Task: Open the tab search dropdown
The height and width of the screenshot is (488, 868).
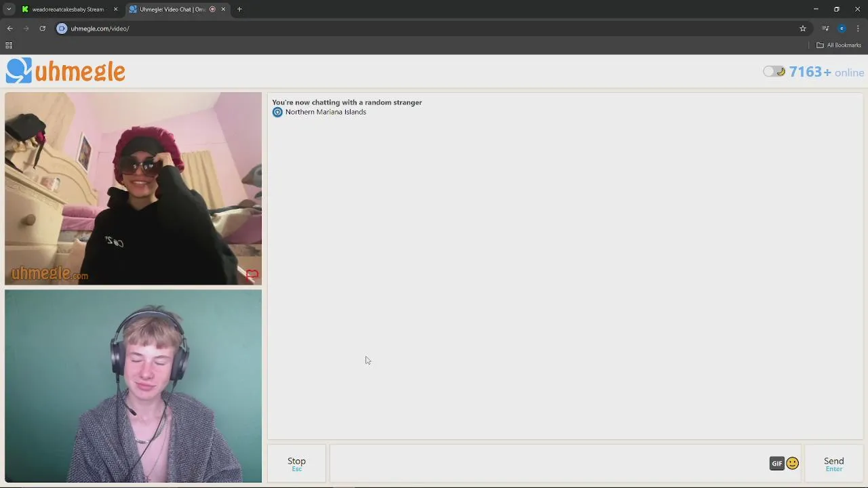Action: (x=9, y=9)
